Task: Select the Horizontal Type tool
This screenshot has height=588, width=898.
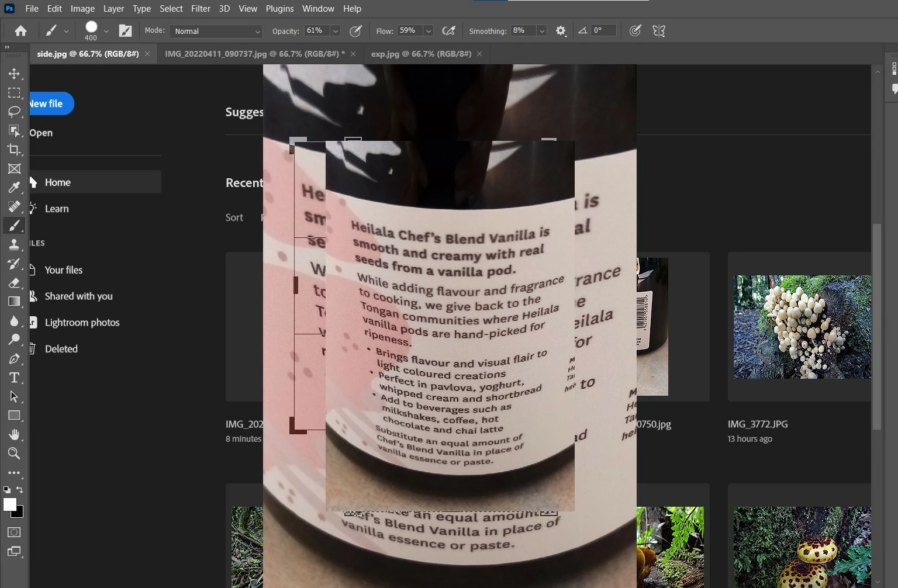Action: coord(14,378)
